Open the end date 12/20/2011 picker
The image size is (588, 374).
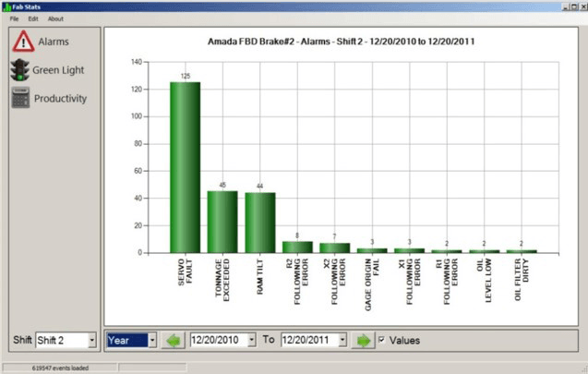pyautogui.click(x=342, y=340)
